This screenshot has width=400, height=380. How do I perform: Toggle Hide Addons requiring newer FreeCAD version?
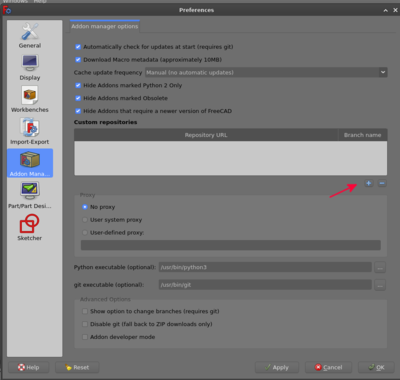(78, 111)
